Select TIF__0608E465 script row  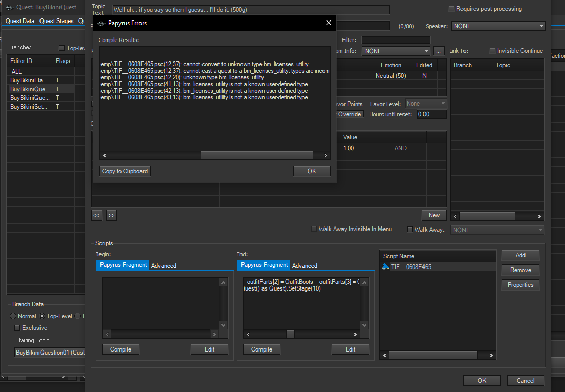438,267
